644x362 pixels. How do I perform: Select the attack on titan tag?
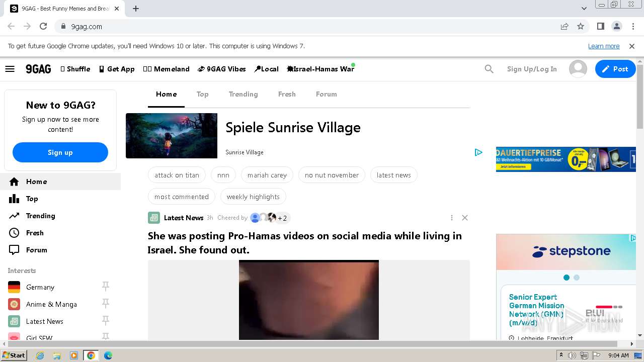177,175
